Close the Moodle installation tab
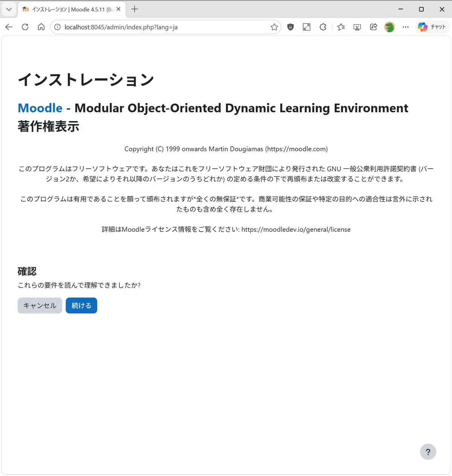 point(118,9)
